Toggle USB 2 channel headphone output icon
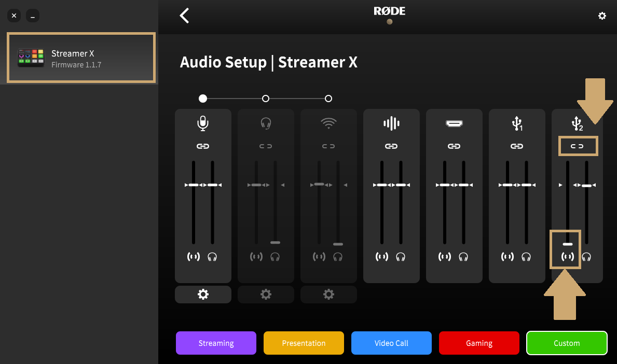Screen dimensions: 617x364 586,257
